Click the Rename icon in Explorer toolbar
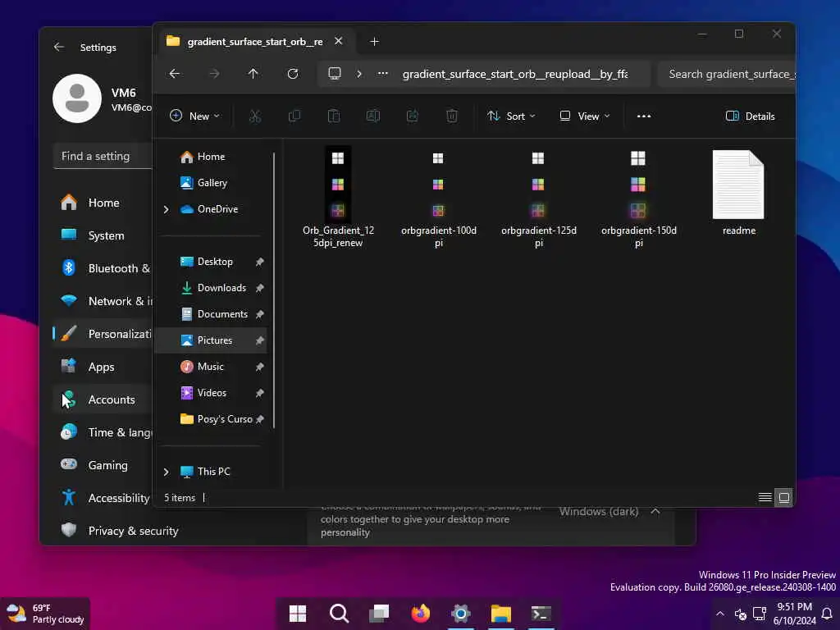Viewport: 840px width, 630px height. click(373, 116)
